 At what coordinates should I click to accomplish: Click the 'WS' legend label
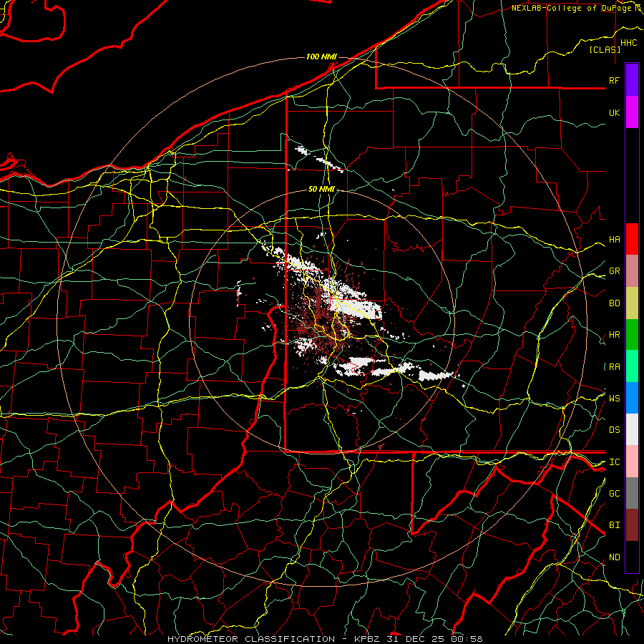[614, 399]
